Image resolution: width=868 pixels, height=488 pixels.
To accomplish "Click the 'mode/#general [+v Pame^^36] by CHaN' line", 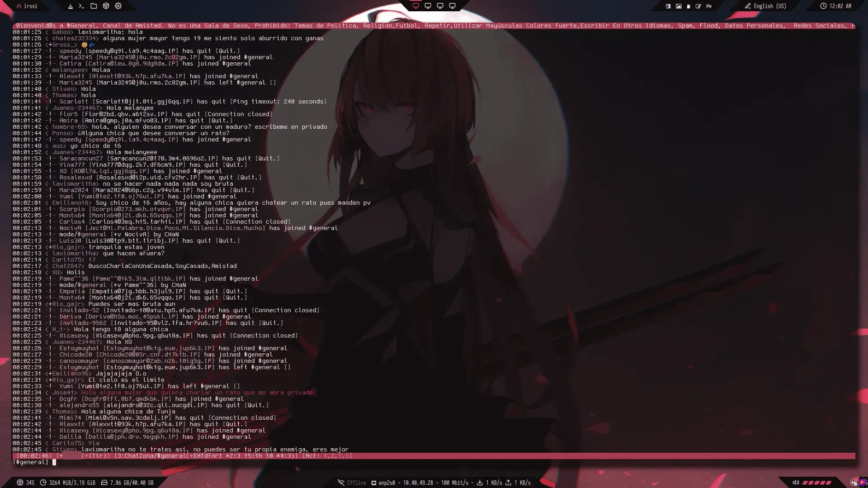I will point(99,285).
